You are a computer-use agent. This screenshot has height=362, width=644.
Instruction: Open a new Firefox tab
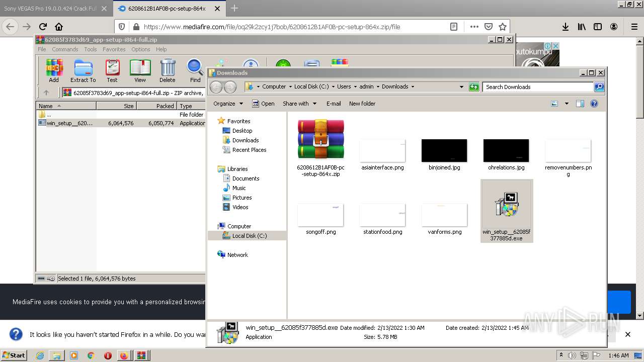(x=234, y=8)
